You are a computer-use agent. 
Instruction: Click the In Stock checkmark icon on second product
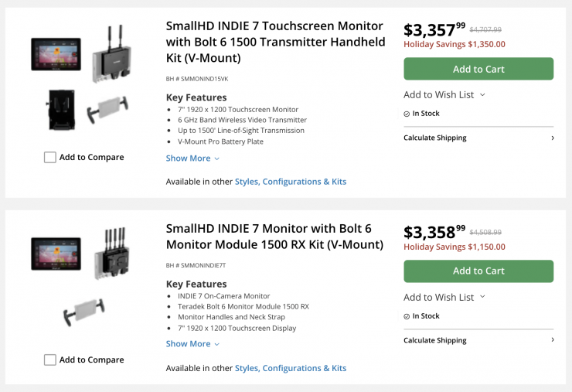coord(407,316)
